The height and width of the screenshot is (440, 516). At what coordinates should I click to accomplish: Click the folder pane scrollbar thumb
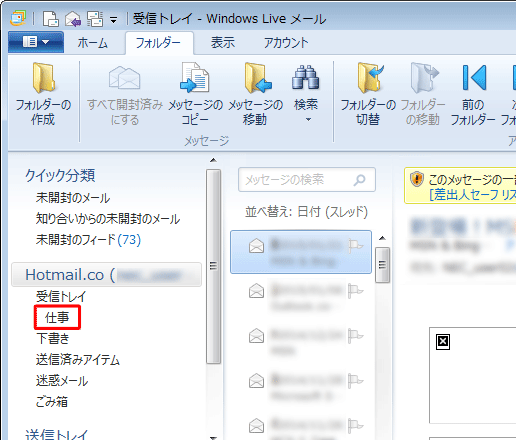(x=213, y=266)
